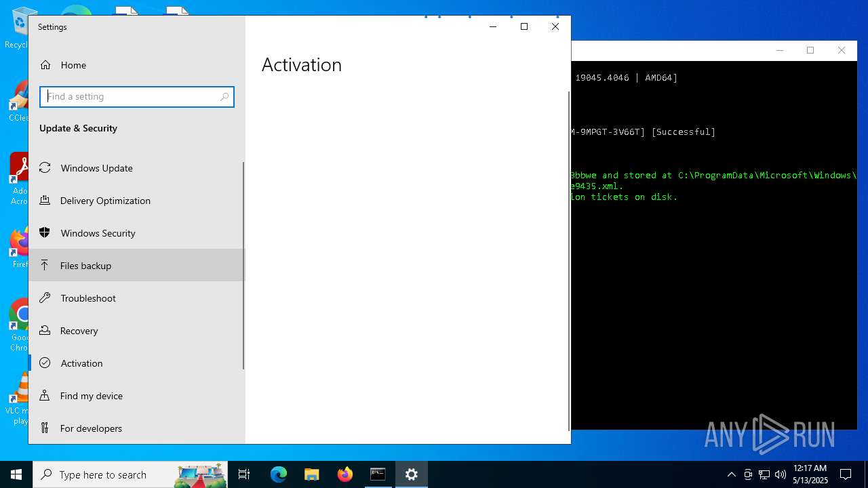Select the Find my device icon
Image resolution: width=868 pixels, height=488 pixels.
[45, 396]
